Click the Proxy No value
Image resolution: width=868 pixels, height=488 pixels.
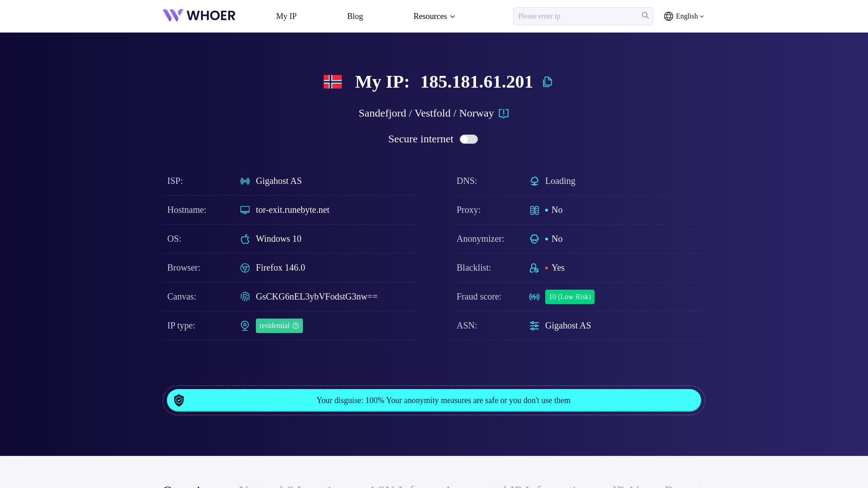click(x=557, y=210)
